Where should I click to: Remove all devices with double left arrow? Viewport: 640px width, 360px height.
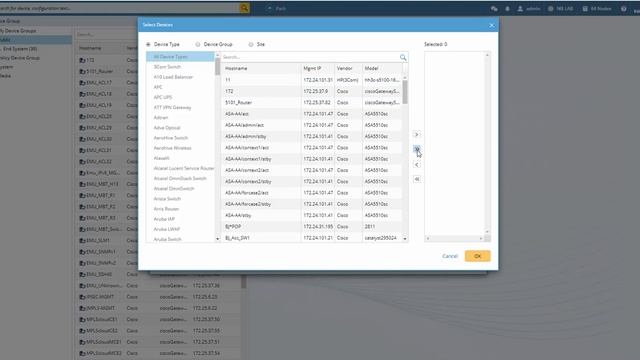[416, 179]
